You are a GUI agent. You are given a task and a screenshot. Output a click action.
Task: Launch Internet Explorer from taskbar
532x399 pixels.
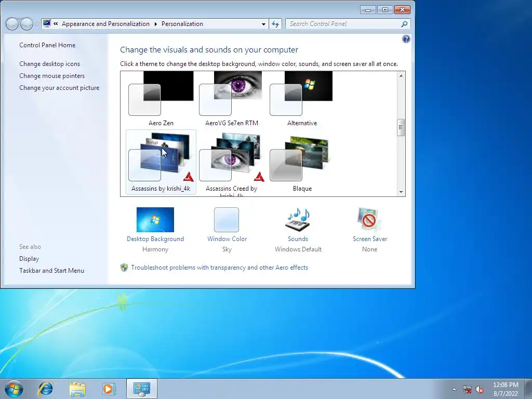click(x=46, y=389)
